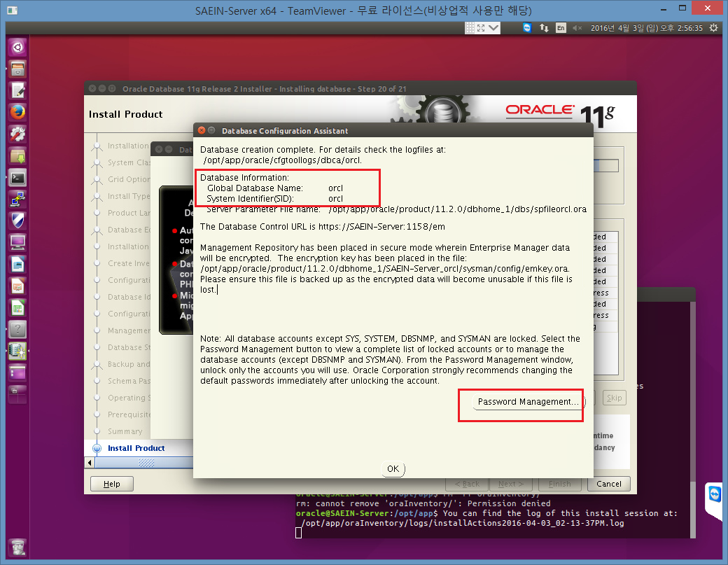Open the En keyboard input indicator
This screenshot has height=565, width=728.
tap(561, 28)
